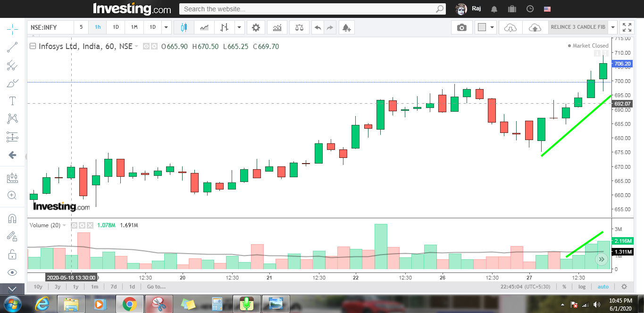The image size is (644, 313).
Task: Open the pitchfork drawing tools
Action: (x=12, y=66)
